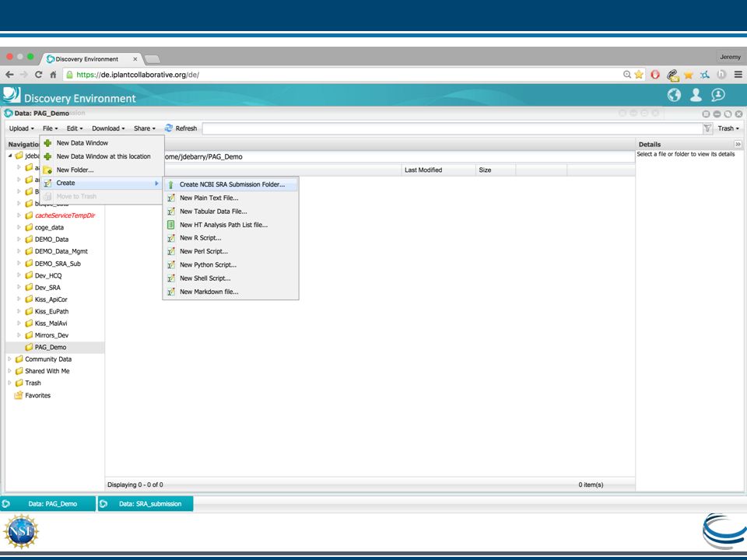
Task: Select New Data Window menu item
Action: click(x=103, y=143)
